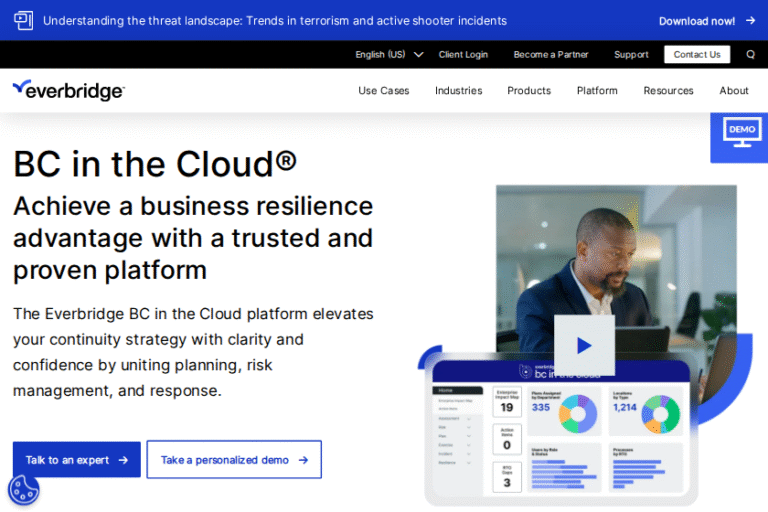Expand the Use Cases menu
This screenshot has height=512, width=768.
tap(383, 90)
